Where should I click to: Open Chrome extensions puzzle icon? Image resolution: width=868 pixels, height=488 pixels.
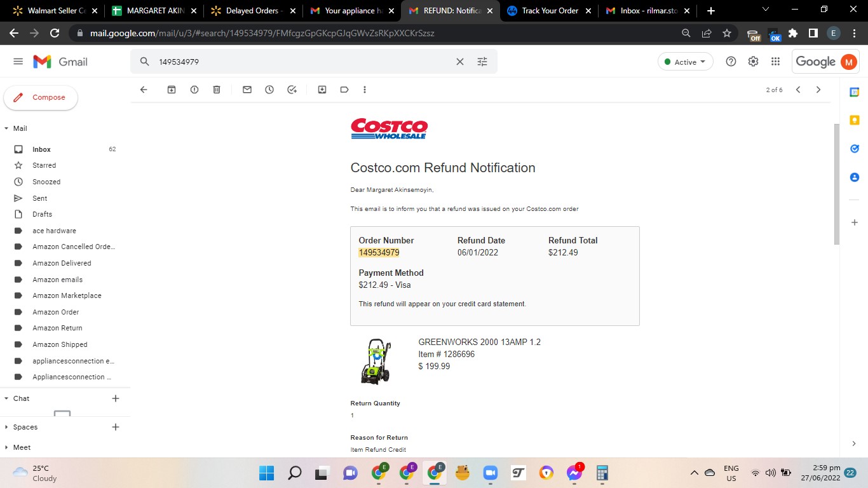click(x=793, y=33)
